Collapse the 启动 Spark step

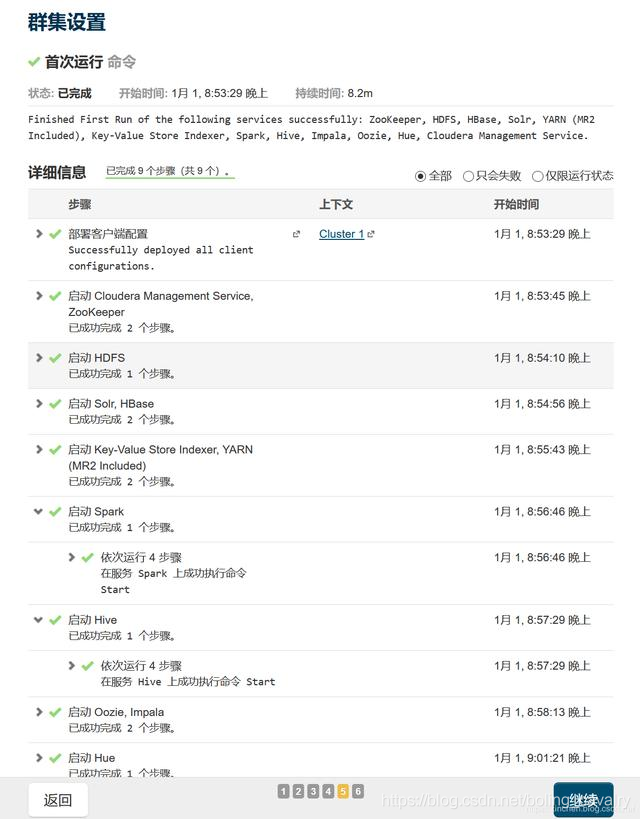point(38,511)
